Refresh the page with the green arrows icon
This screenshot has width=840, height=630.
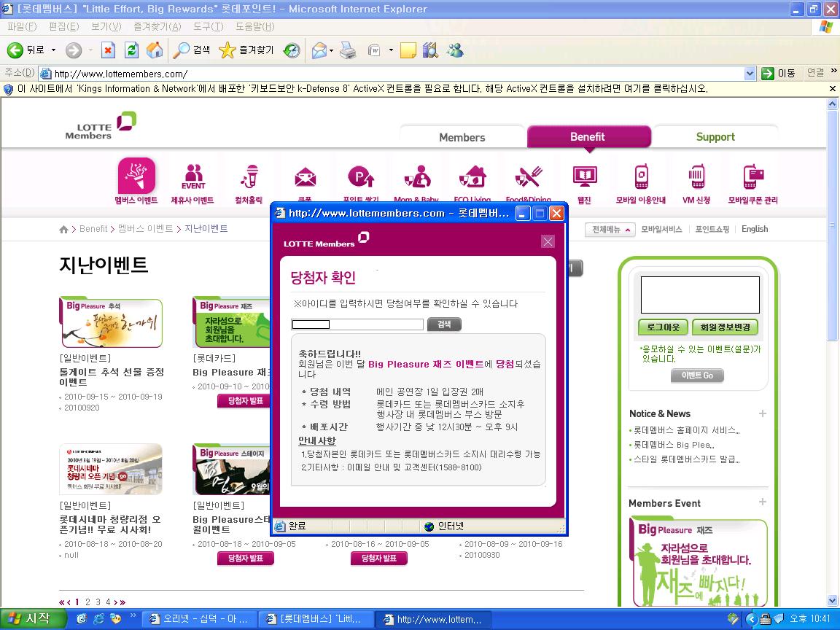(x=131, y=50)
